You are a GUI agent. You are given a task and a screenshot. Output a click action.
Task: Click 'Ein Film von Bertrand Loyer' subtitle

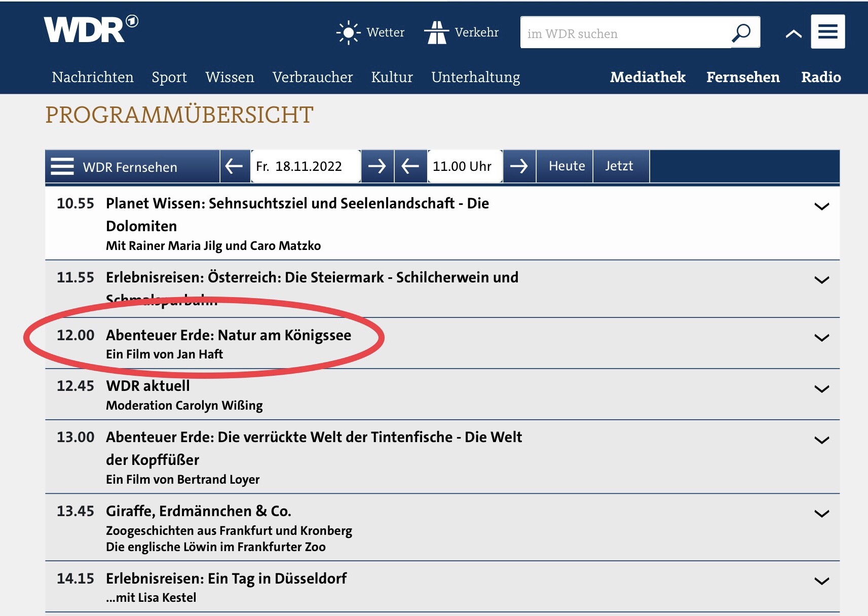click(x=183, y=480)
